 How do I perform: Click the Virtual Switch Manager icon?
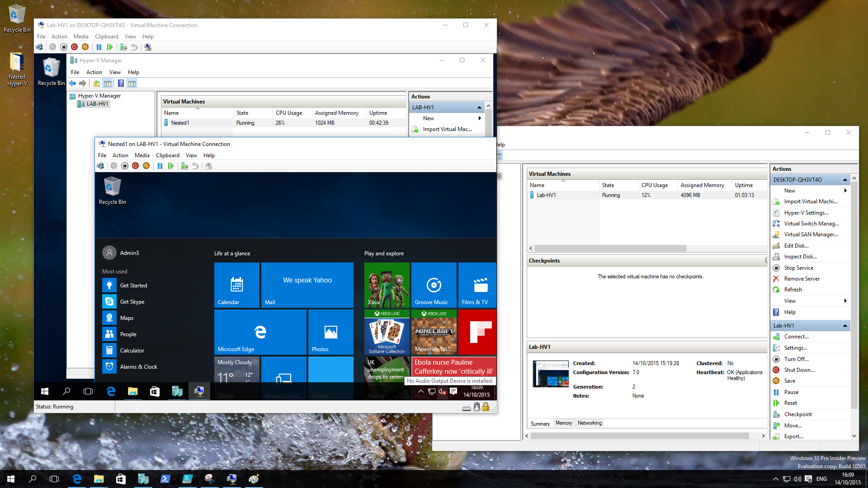click(x=777, y=223)
